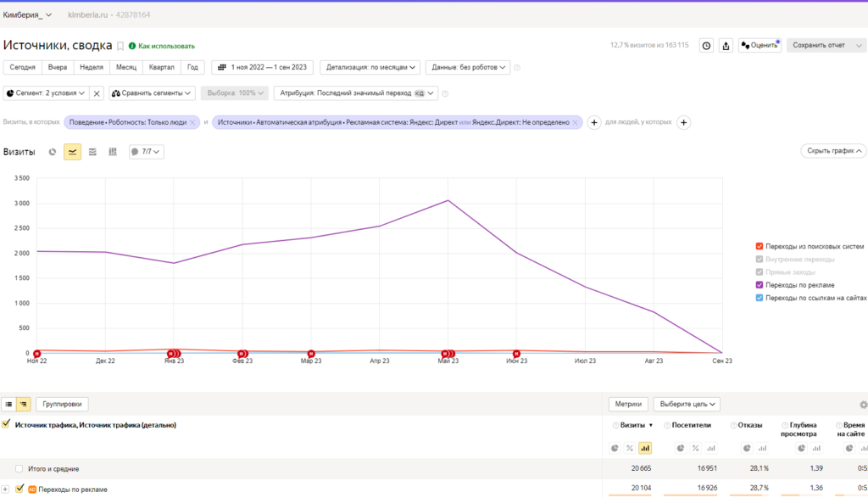Click the Сохранить отчет button
Image resolution: width=868 pixels, height=498 pixels.
pyautogui.click(x=819, y=46)
